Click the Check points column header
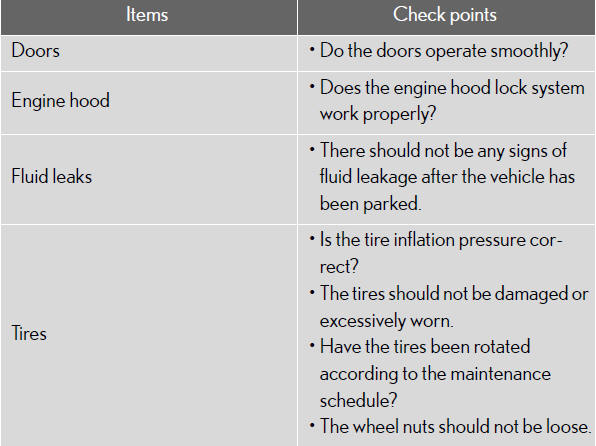Image resolution: width=596 pixels, height=446 pixels. [x=446, y=17]
